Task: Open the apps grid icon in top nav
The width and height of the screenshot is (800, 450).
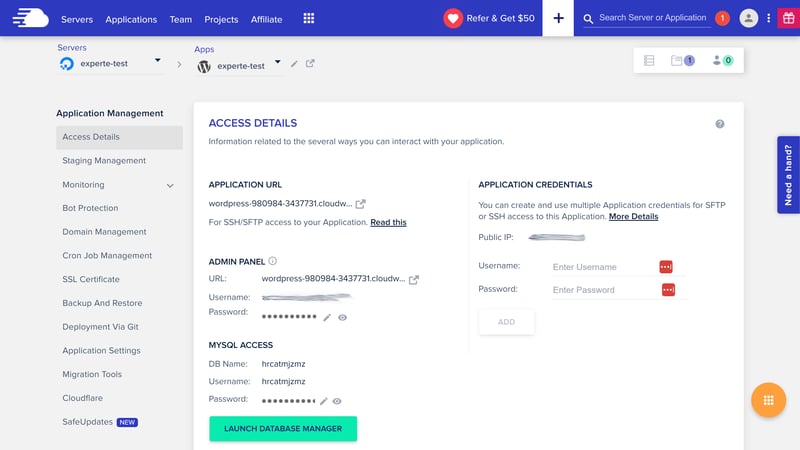Action: (x=309, y=18)
